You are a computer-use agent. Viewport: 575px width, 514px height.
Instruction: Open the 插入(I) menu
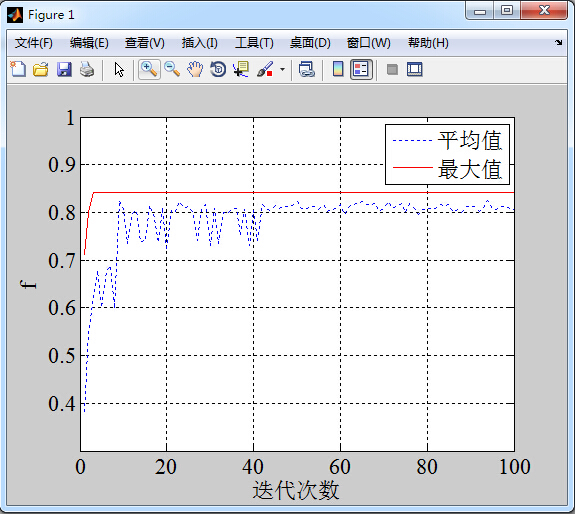[199, 43]
